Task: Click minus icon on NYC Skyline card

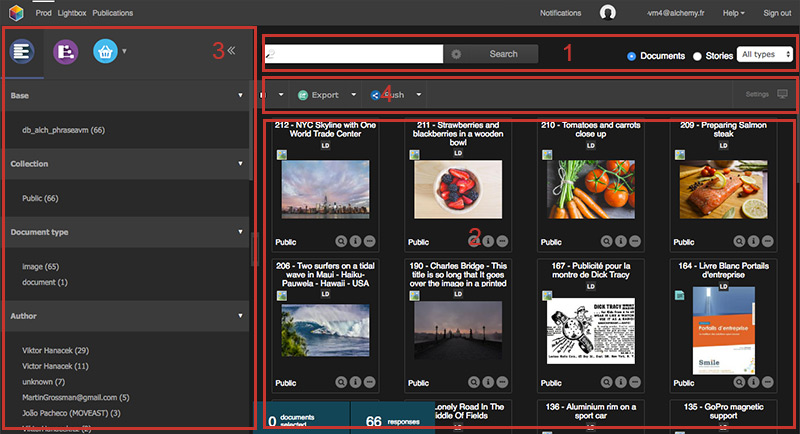Action: click(369, 241)
